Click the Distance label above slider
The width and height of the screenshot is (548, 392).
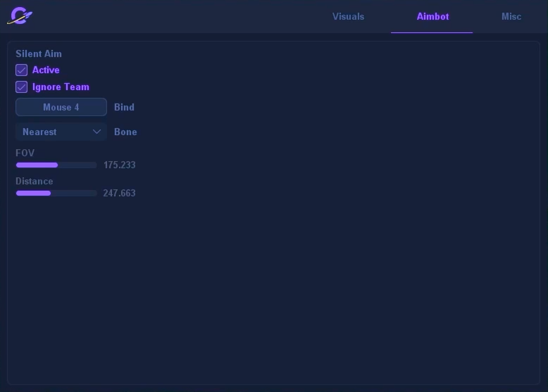coord(34,181)
